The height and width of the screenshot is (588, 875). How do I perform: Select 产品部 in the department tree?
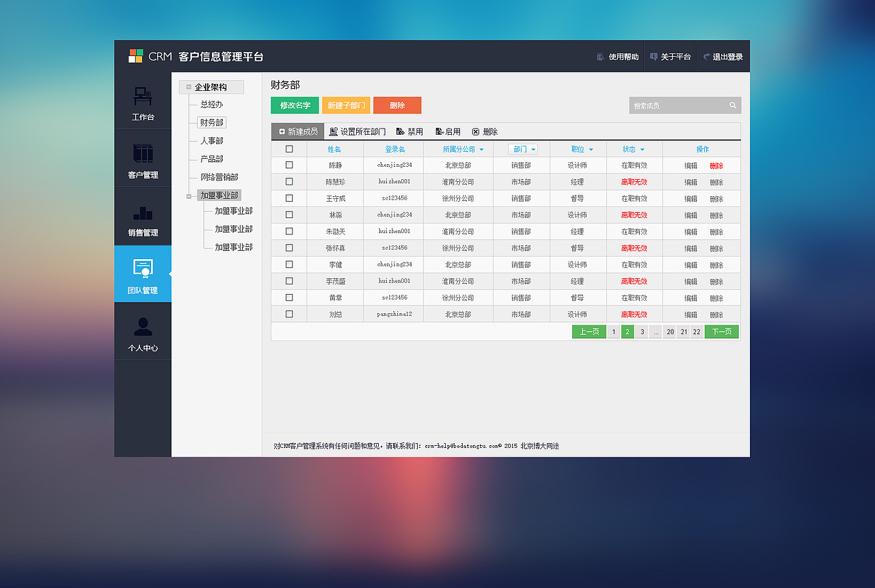212,159
